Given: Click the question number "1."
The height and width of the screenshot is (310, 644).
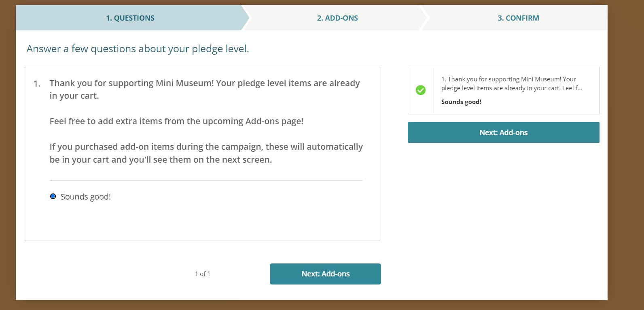Looking at the screenshot, I should pyautogui.click(x=37, y=84).
